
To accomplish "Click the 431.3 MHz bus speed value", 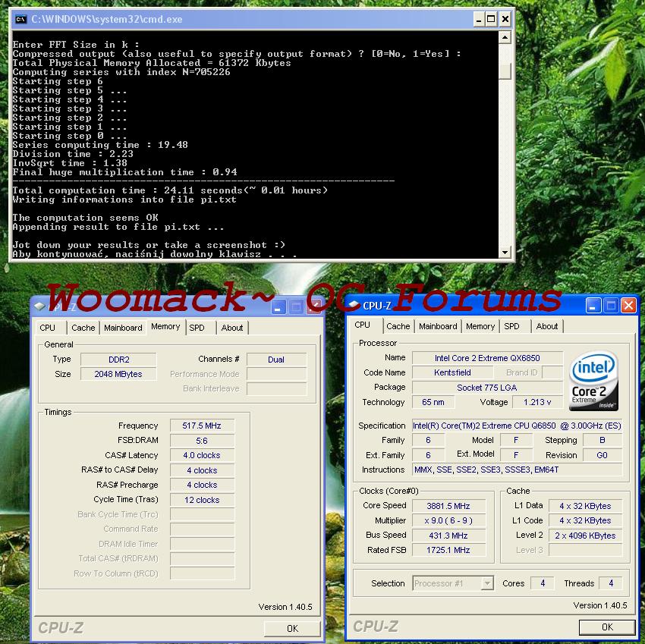I will 448,536.
